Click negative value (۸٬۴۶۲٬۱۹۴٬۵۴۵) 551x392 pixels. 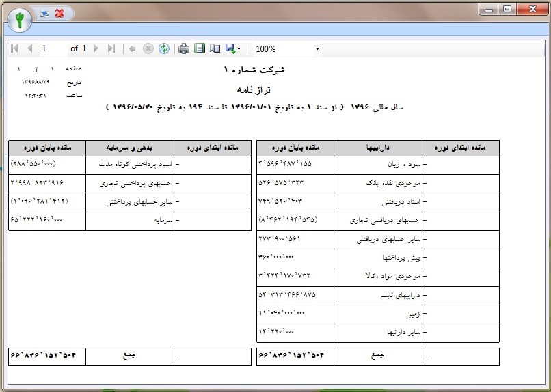288,220
